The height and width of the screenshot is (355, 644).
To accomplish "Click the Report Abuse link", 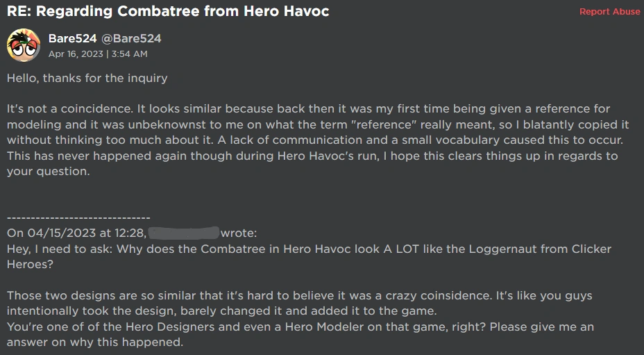I will point(609,12).
